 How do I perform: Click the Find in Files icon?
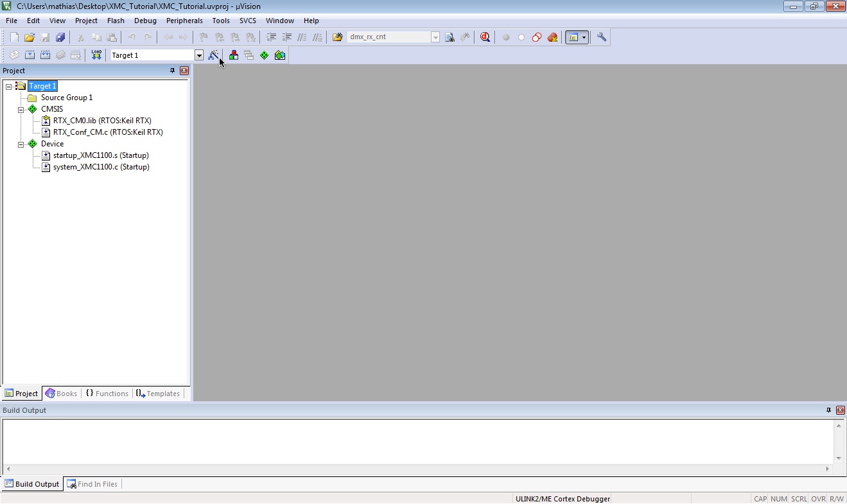click(338, 37)
